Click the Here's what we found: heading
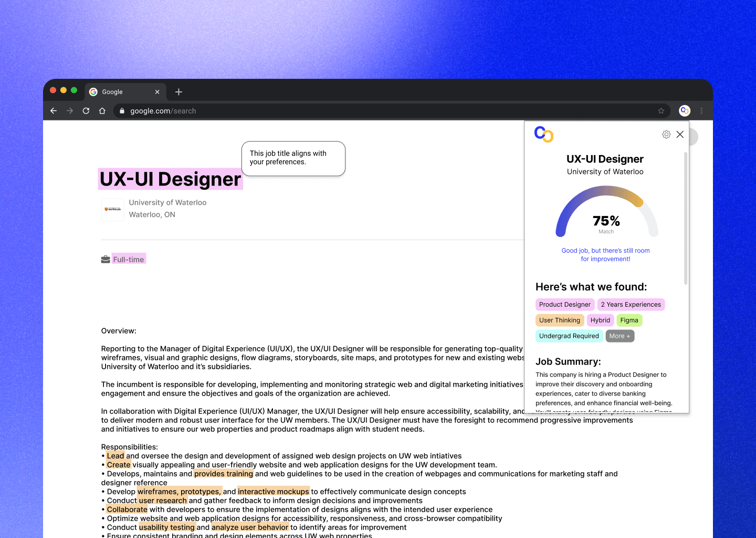Screen dimensions: 756x538 coord(591,287)
